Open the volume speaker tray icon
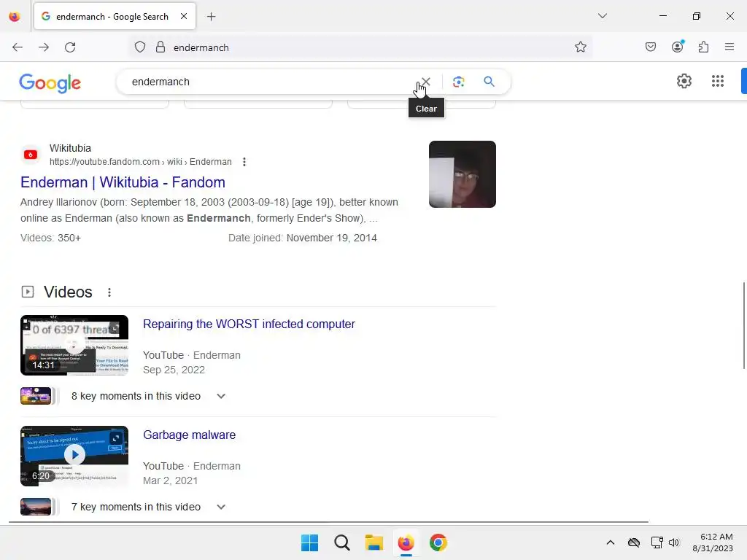This screenshot has width=747, height=560. (x=673, y=542)
